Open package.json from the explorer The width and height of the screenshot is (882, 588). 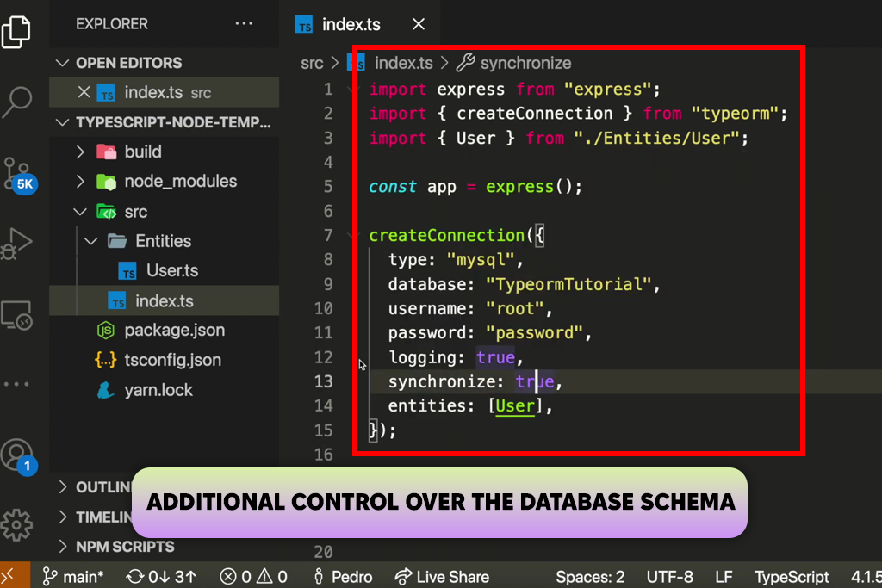tap(174, 331)
